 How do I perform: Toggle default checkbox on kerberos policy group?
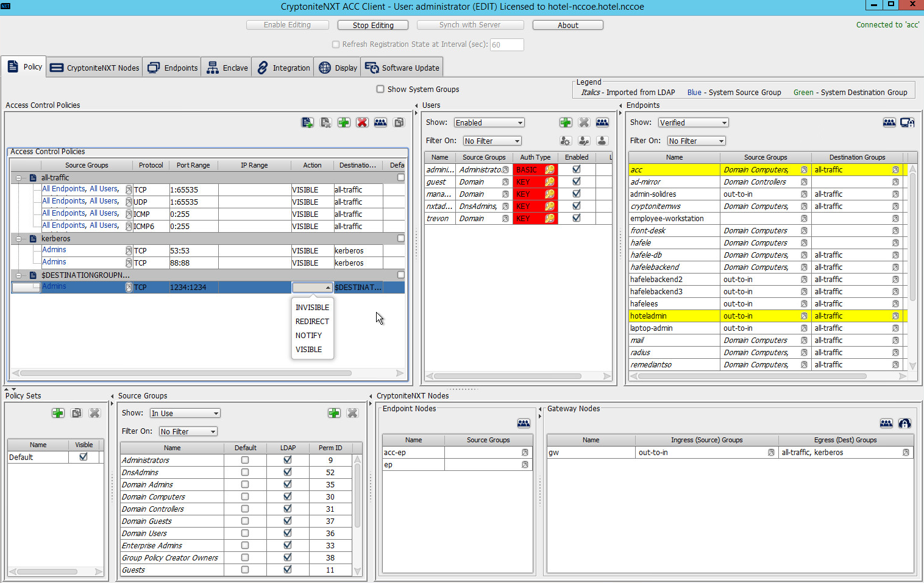[x=401, y=238]
